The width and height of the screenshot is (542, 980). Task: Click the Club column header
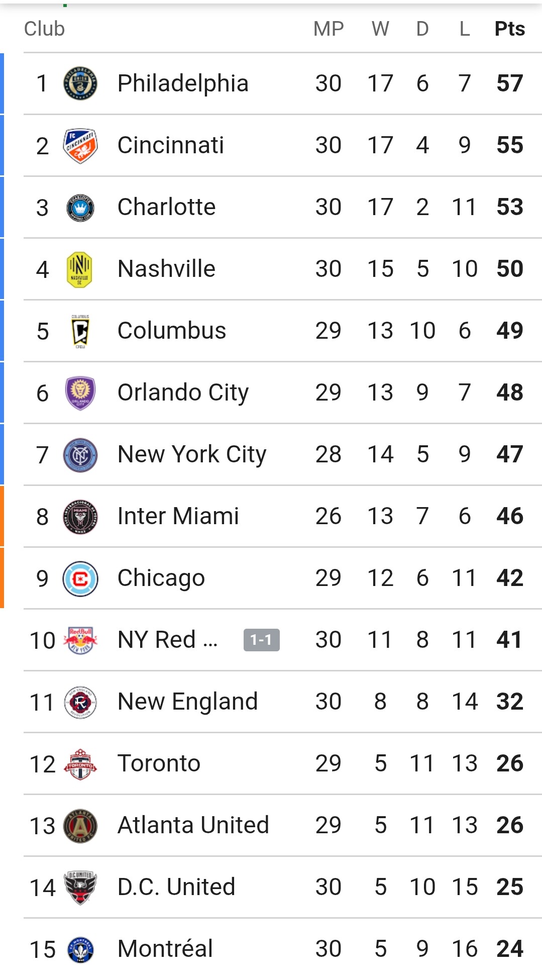coord(45,29)
